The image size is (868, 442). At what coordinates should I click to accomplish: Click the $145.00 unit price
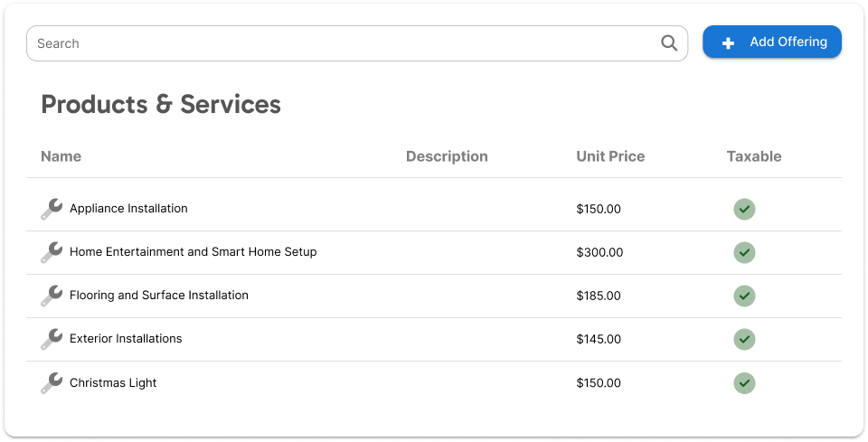pos(599,339)
